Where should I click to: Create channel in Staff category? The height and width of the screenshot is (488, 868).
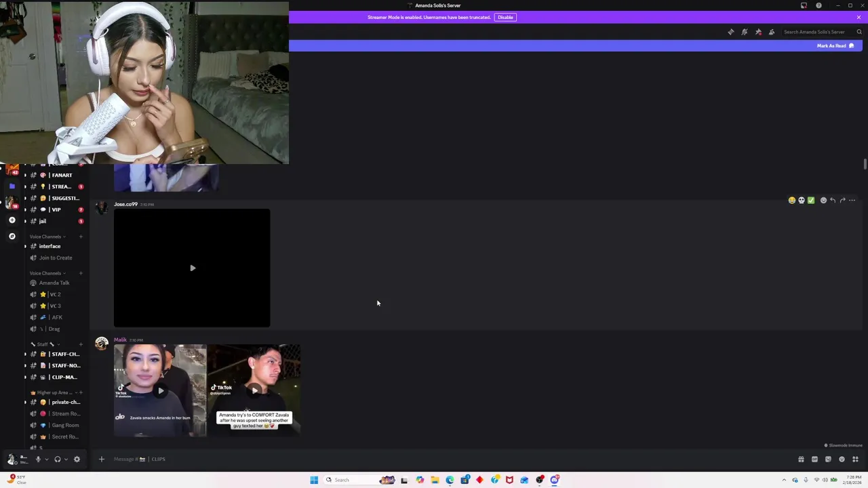point(81,344)
